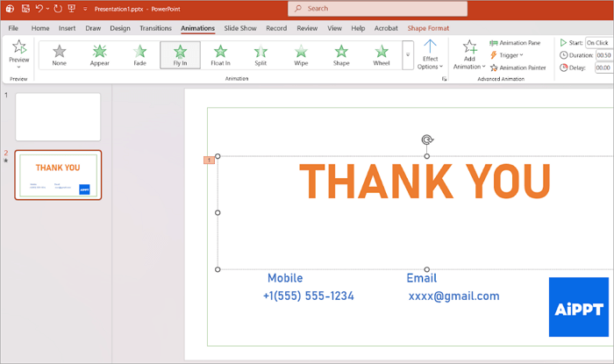
Task: Choose the Float In animation
Action: 220,55
